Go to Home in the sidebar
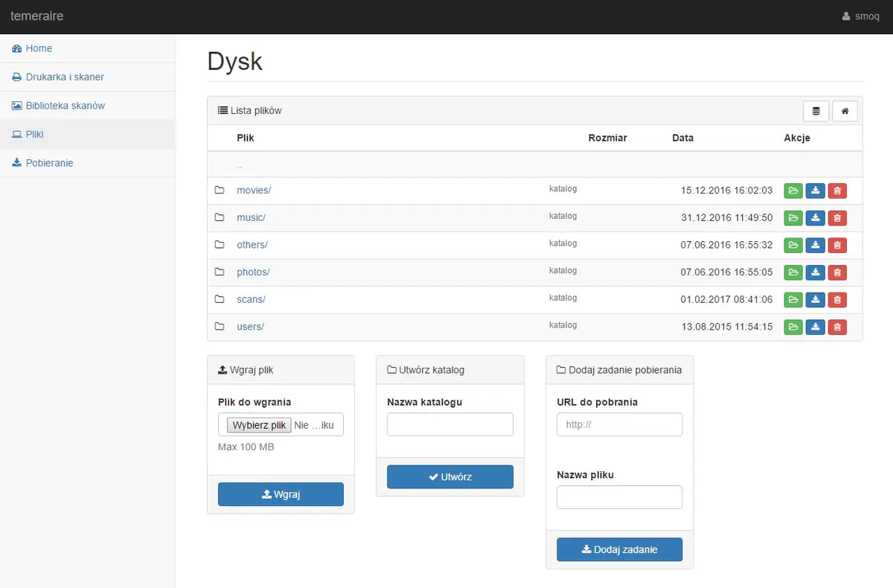 39,48
